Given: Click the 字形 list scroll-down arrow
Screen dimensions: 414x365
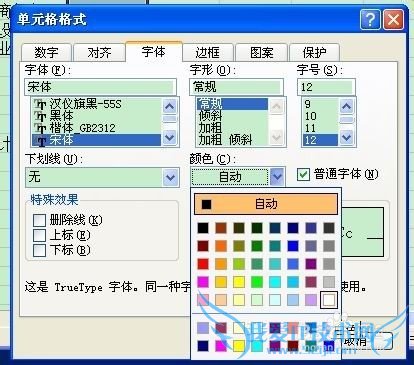Looking at the screenshot, I should pyautogui.click(x=277, y=137).
